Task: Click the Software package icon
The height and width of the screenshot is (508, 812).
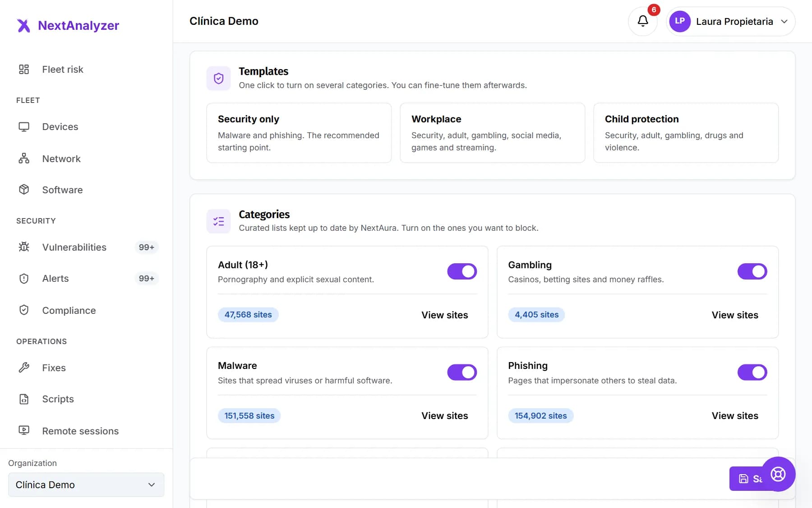Action: (24, 190)
